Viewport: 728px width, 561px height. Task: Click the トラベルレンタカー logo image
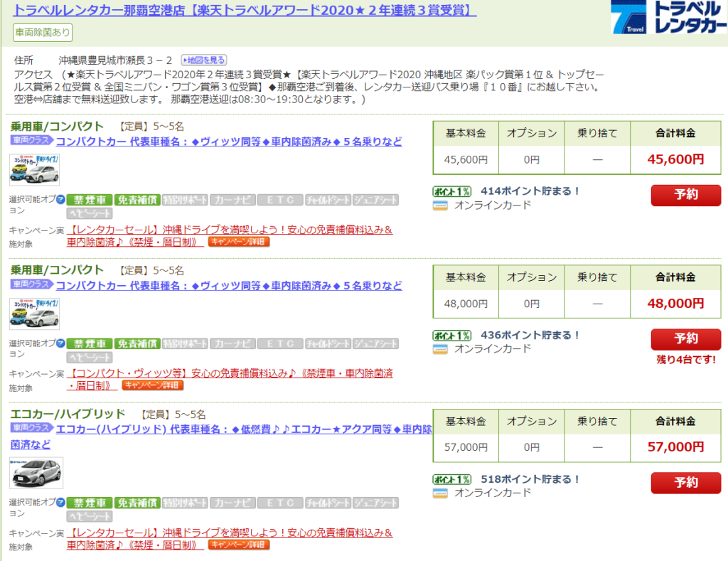click(x=669, y=17)
